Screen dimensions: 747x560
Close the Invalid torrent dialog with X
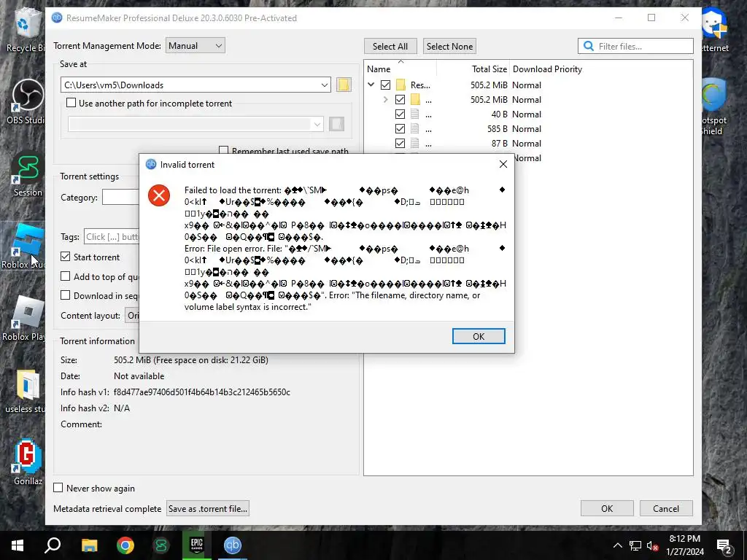coord(503,164)
